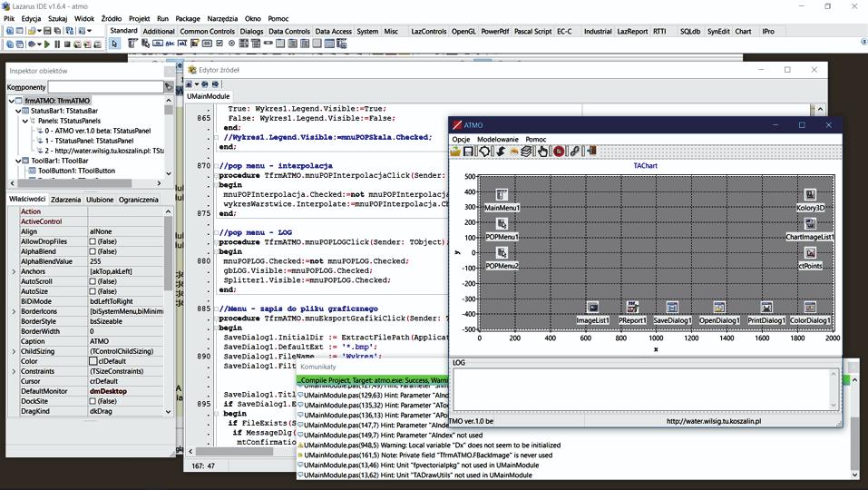Click the Stop button in the IDE toolbar
This screenshot has height=490, width=868.
point(67,44)
